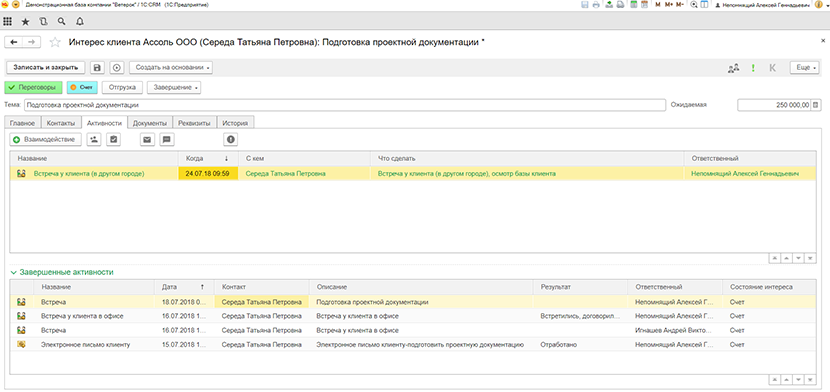Open notifications bell icon
The image size is (830, 392).
click(x=80, y=22)
